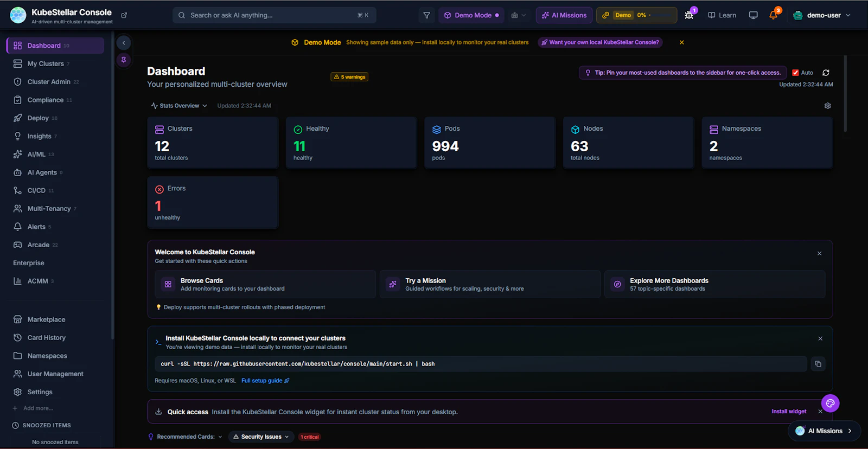Open the Nodes stat card showing 63

(x=629, y=143)
